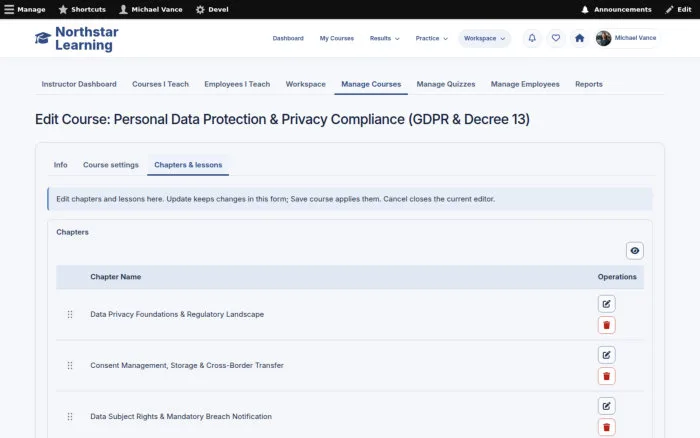Click 'Data Subject Rights & Mandatory Breach Notification' text

tap(181, 417)
